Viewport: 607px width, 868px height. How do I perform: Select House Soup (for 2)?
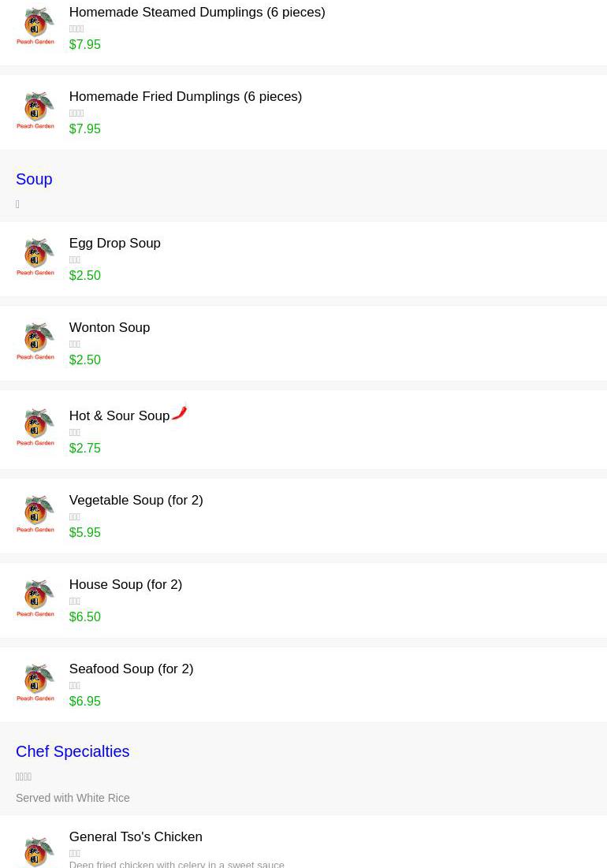(x=125, y=585)
